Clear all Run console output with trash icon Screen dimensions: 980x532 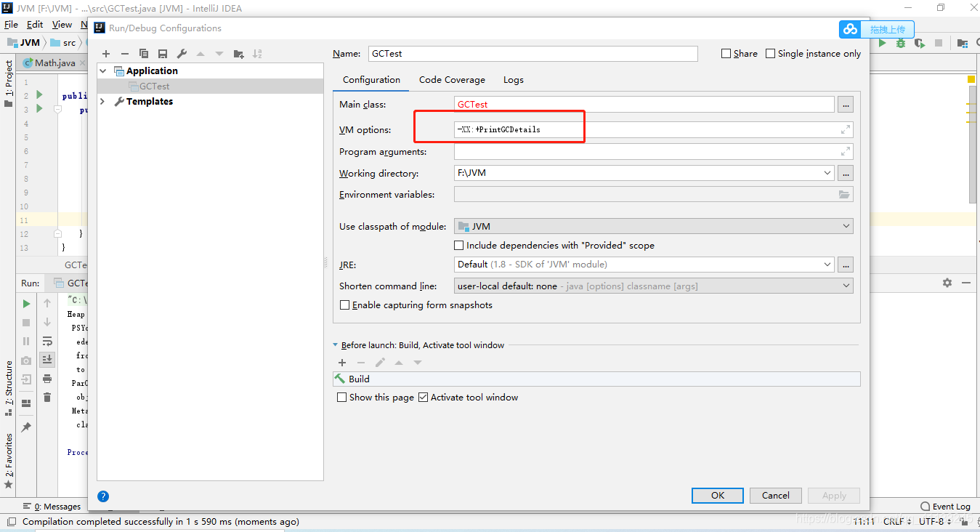(47, 397)
